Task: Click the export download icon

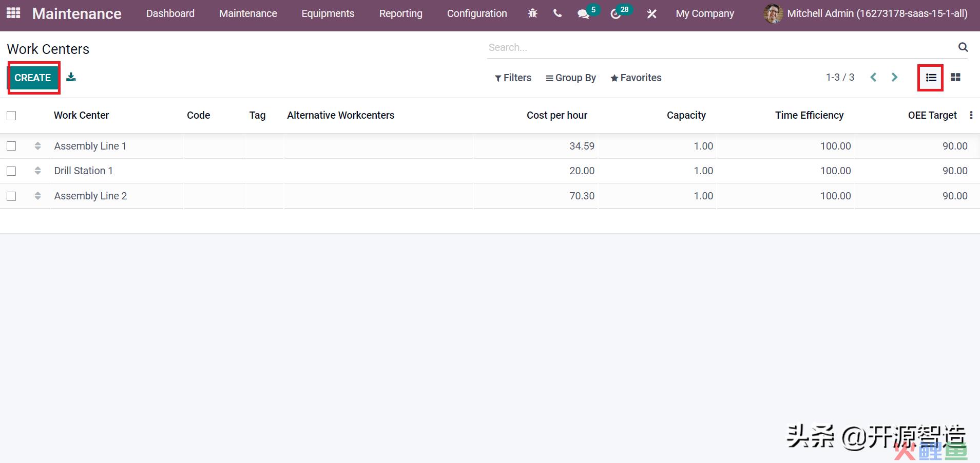Action: 71,77
